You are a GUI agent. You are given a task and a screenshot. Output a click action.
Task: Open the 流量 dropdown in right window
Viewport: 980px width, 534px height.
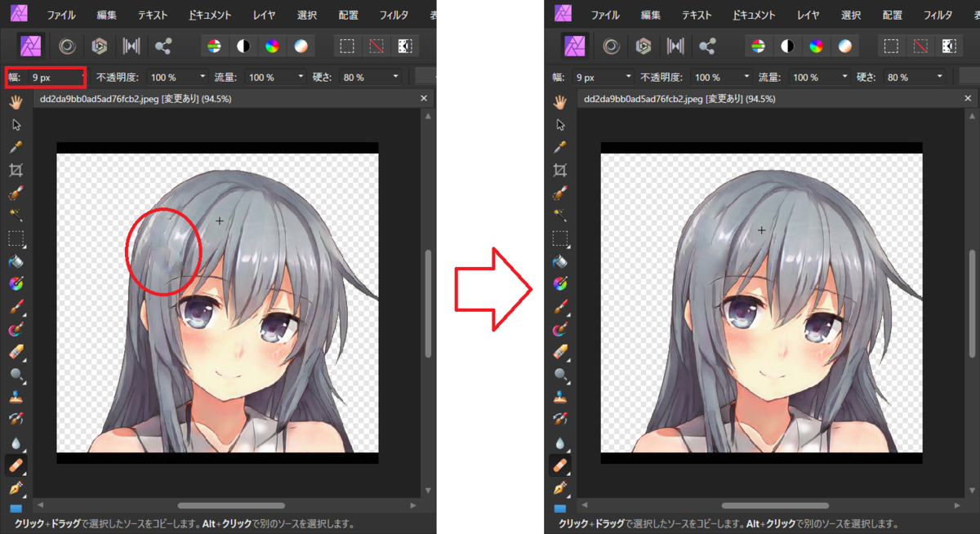pos(844,77)
